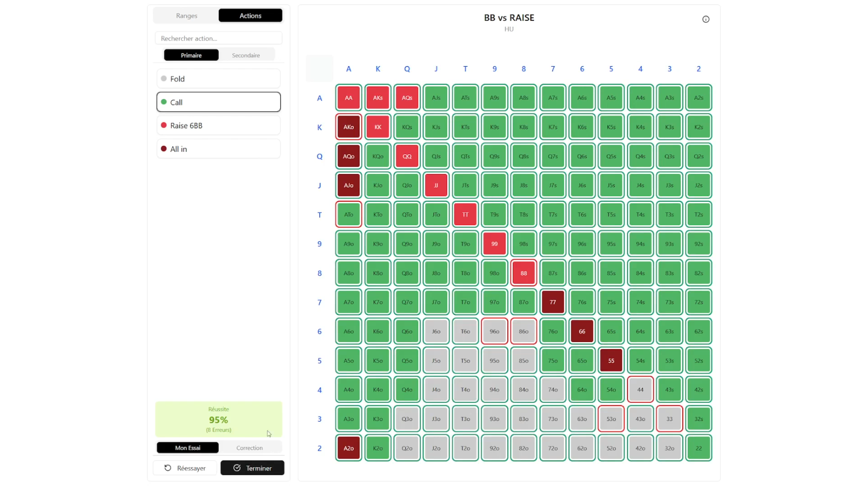Select the Primaire toggle option
Viewport: 868px width, 488px height.
(191, 55)
